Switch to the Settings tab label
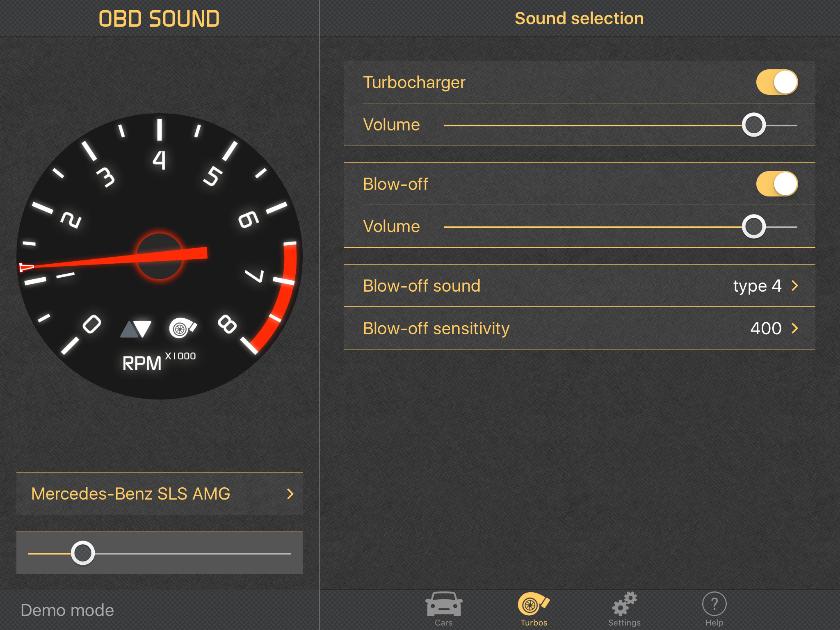Image resolution: width=840 pixels, height=630 pixels. (x=624, y=623)
